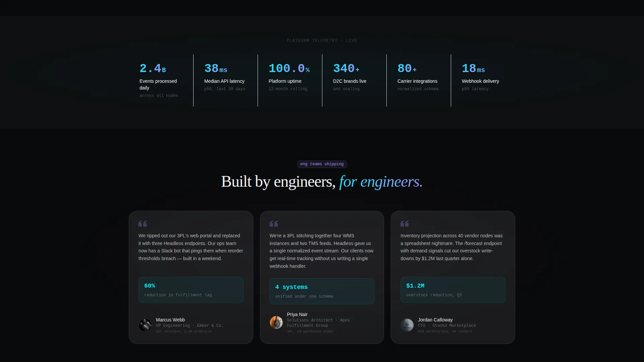Click the 'p50, last 30 days' caption
Viewport: 644px width, 362px height.
[225, 89]
